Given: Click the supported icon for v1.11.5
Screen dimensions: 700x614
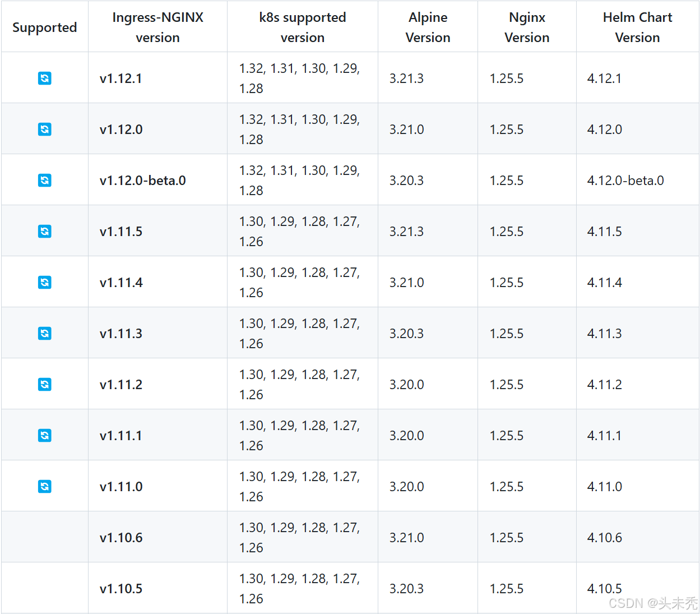Looking at the screenshot, I should 45,232.
